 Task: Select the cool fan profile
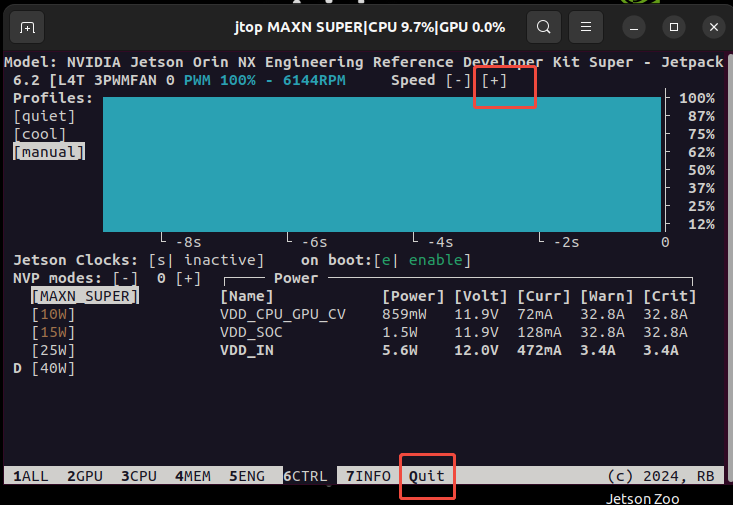pos(40,134)
